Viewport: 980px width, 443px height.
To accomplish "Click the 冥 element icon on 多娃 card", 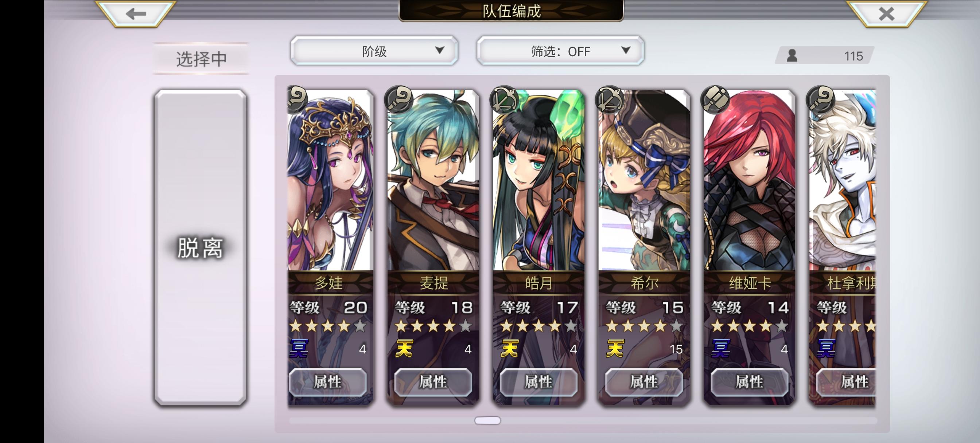I will coord(299,348).
